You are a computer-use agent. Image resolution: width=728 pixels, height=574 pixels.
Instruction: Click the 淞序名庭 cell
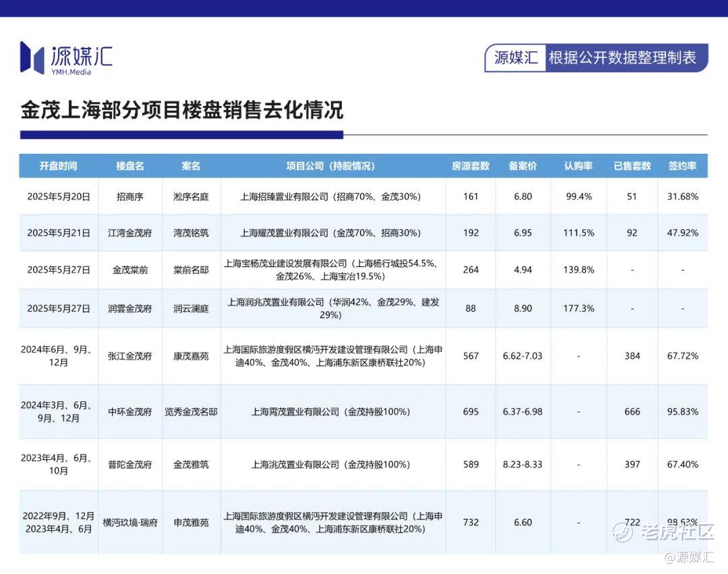coord(191,196)
